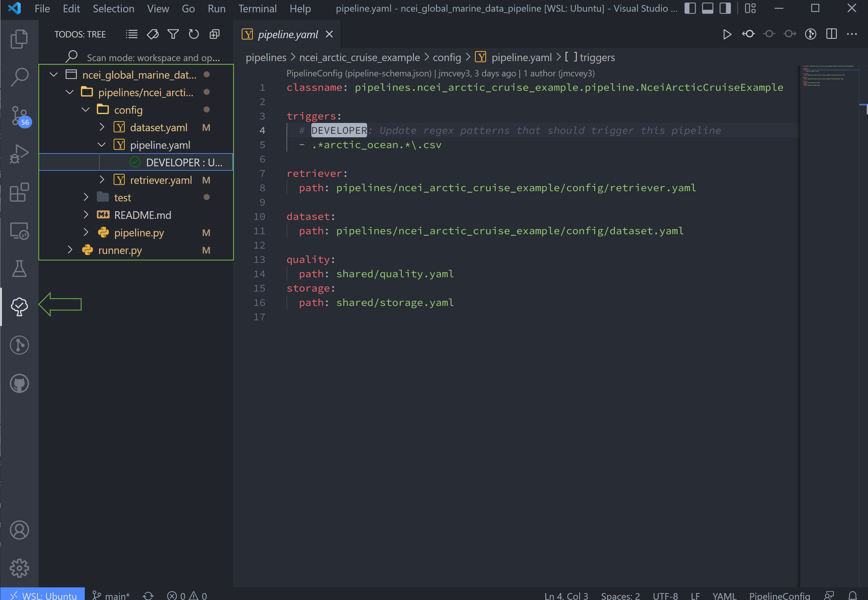Click the main* branch in status bar

point(111,595)
